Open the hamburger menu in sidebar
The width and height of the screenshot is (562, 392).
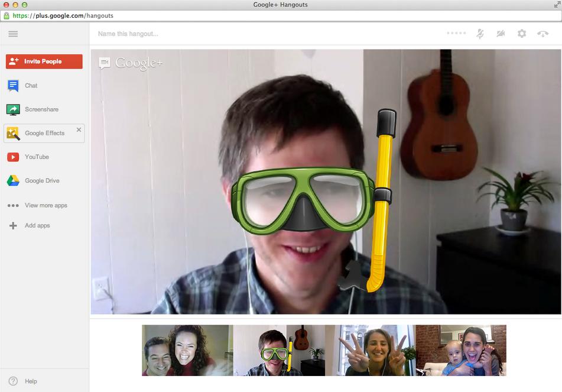tap(13, 34)
